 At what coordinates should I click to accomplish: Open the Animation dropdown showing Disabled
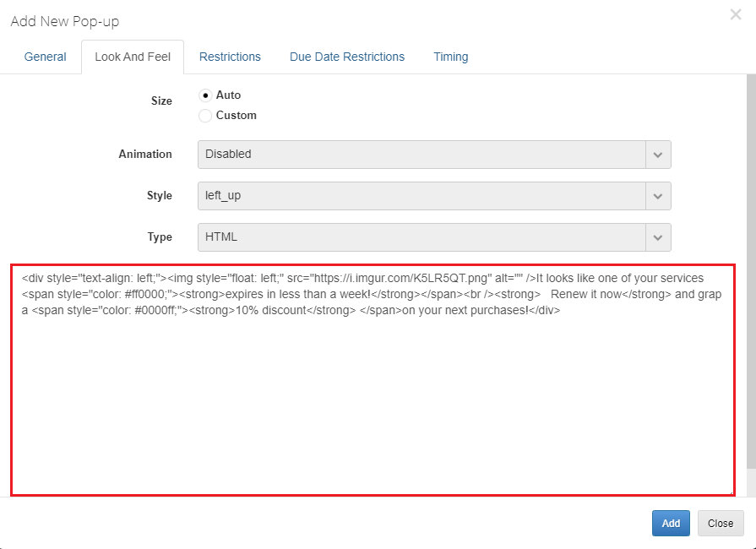coord(434,155)
